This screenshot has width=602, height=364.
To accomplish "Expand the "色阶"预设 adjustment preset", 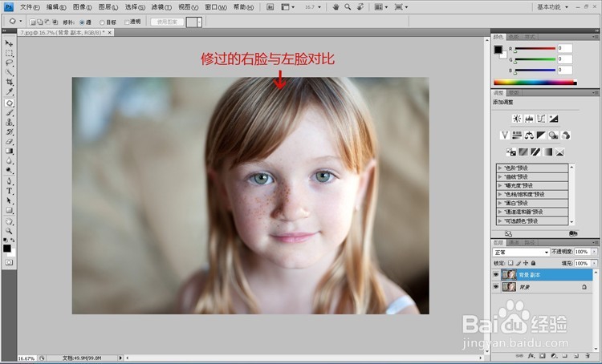I will [500, 168].
